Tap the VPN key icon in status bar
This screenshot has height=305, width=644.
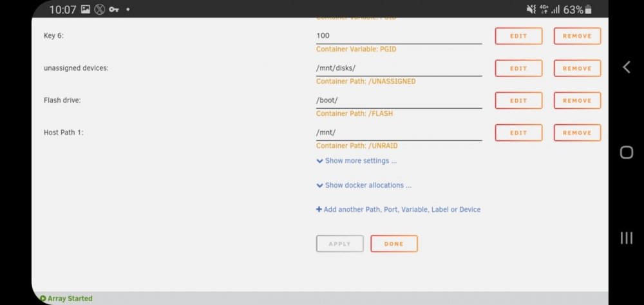tap(113, 10)
